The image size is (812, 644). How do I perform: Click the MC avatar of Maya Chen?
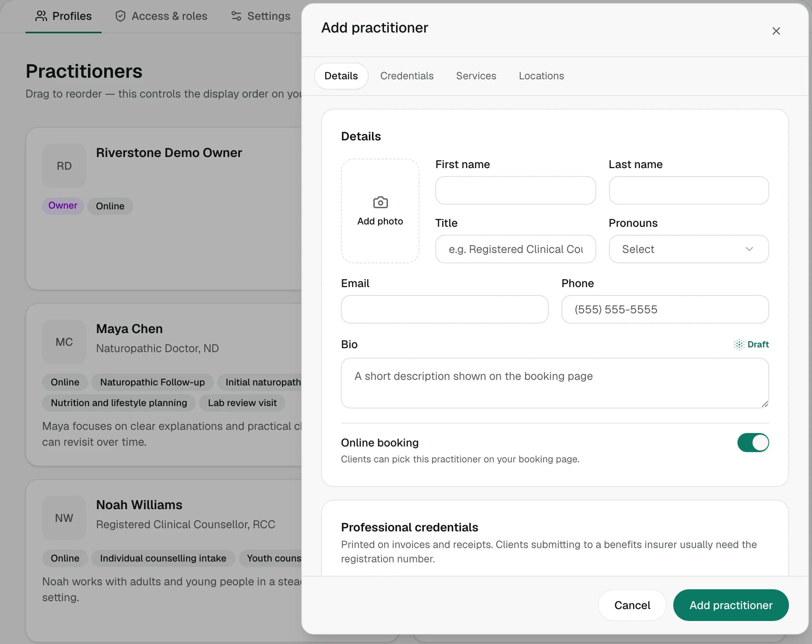(x=64, y=342)
